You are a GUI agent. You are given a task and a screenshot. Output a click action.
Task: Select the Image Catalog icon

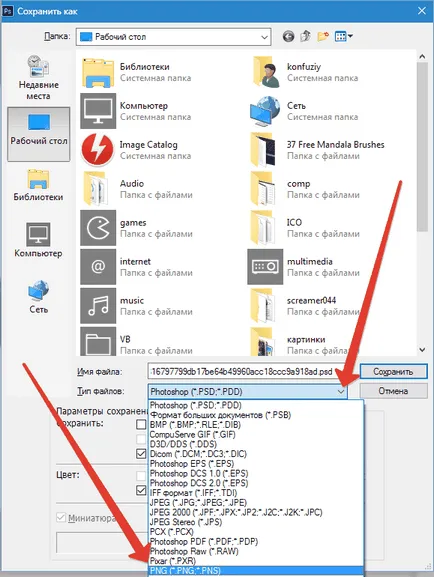pos(98,150)
